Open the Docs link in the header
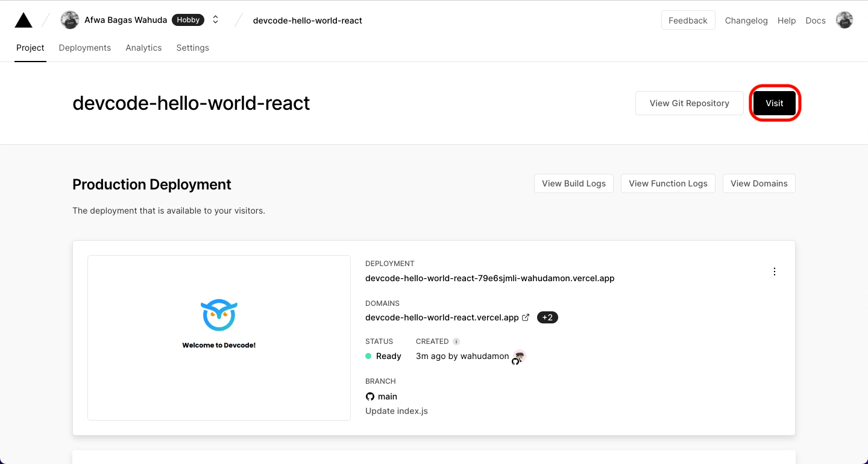Screen dimensions: 868x464 (816, 21)
